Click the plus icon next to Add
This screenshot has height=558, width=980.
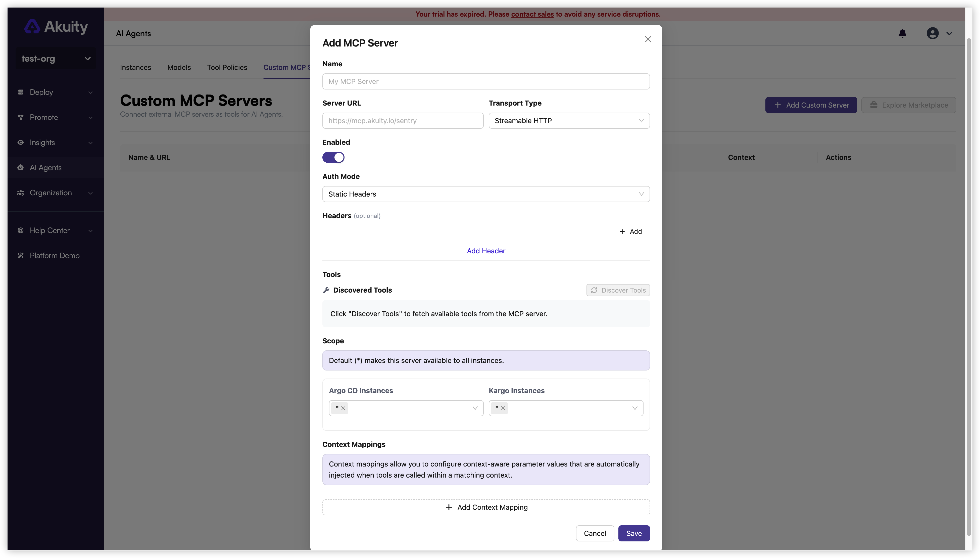pyautogui.click(x=622, y=231)
